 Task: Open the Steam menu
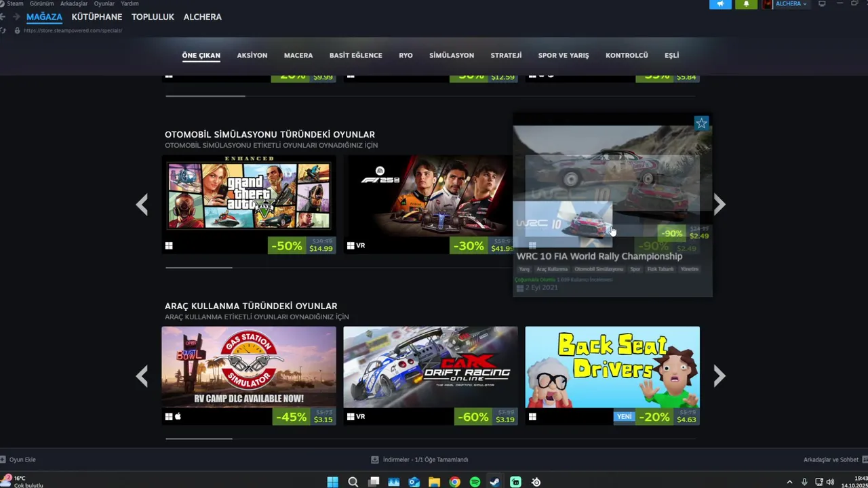tap(15, 3)
